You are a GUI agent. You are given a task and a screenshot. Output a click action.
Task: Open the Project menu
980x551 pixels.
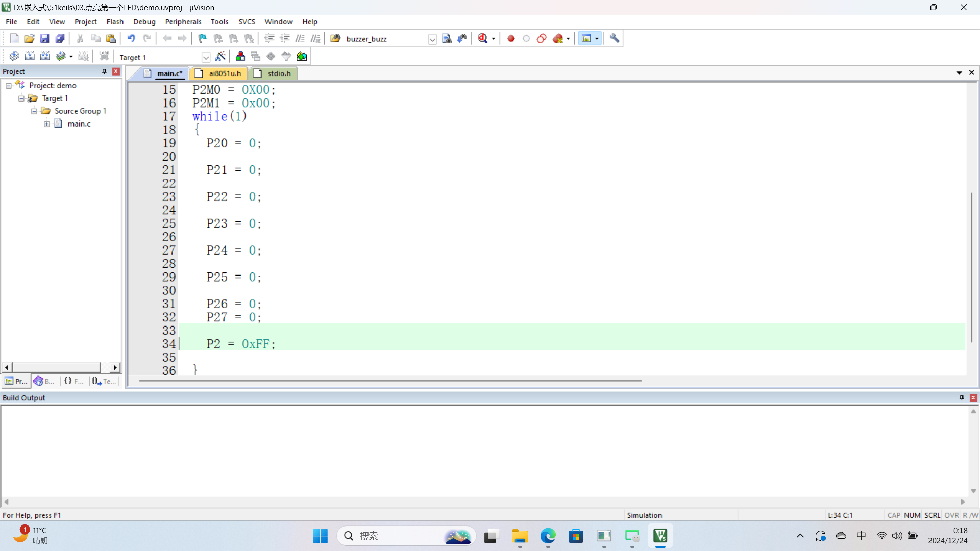click(x=85, y=22)
